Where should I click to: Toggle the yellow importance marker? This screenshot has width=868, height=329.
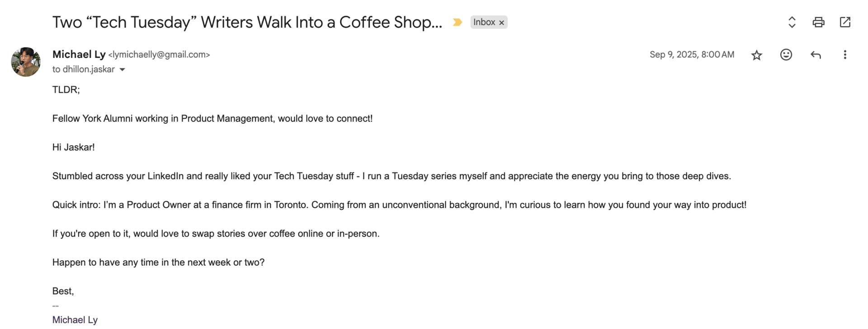(457, 22)
